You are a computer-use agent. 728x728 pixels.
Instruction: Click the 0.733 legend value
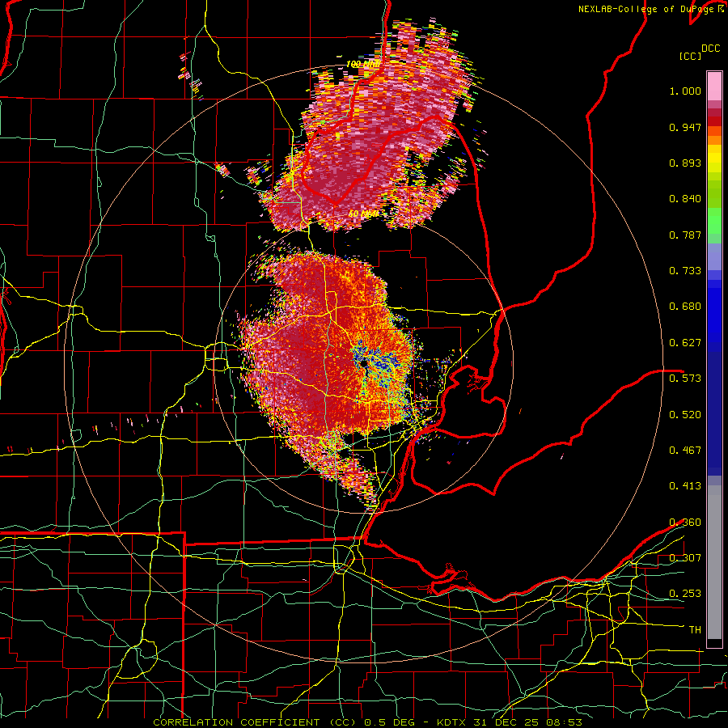pos(685,271)
